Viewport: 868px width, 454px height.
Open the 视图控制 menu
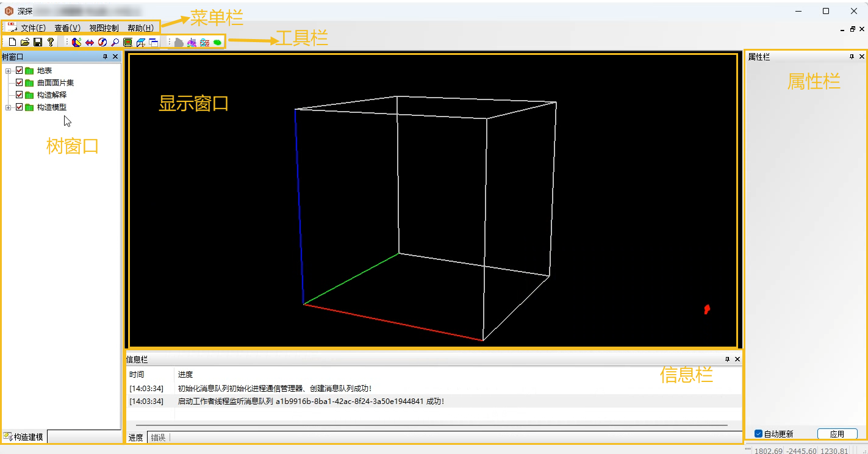pos(104,28)
